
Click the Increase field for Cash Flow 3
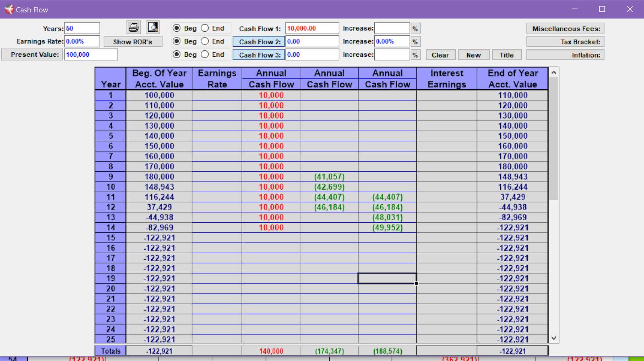392,55
